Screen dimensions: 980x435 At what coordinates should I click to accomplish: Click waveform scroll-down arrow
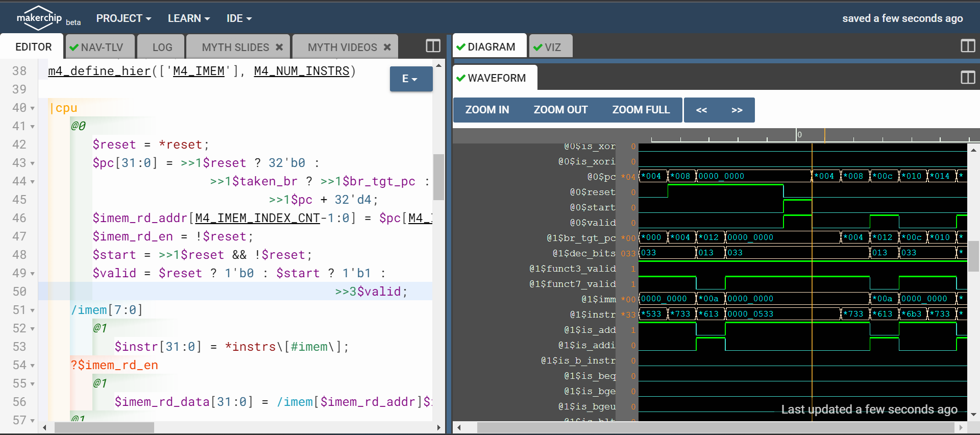click(x=973, y=415)
